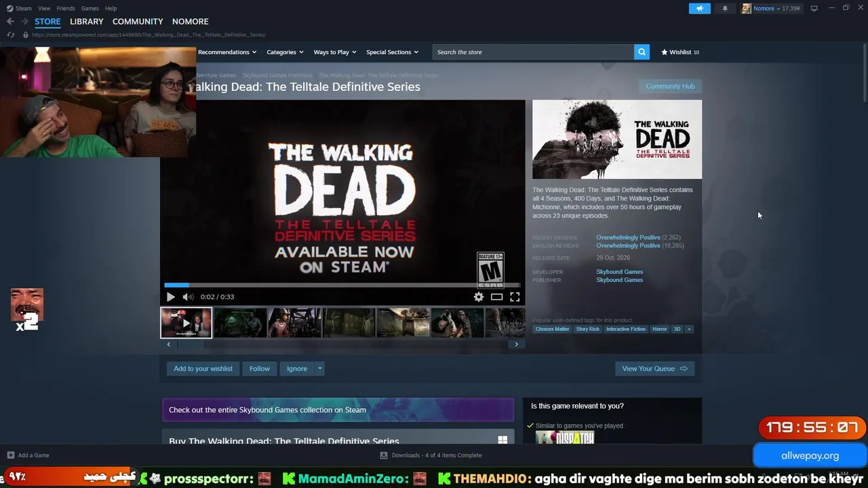This screenshot has height=488, width=868.
Task: Select the first trailer thumbnail
Action: point(186,323)
